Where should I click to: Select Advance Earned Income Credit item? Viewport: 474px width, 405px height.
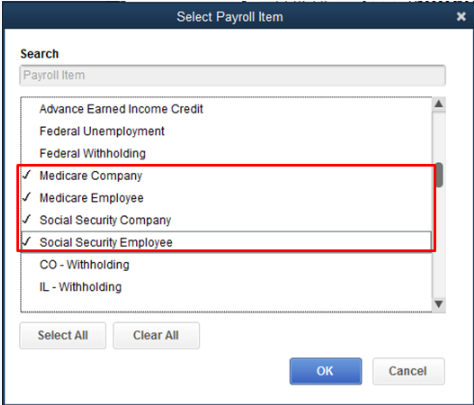point(226,109)
